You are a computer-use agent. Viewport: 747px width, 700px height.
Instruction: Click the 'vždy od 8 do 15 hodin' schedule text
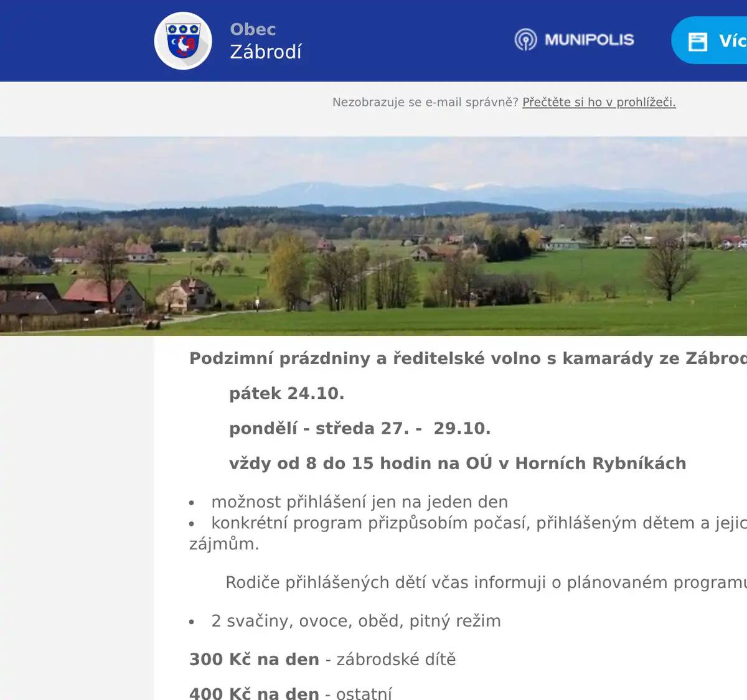point(458,463)
